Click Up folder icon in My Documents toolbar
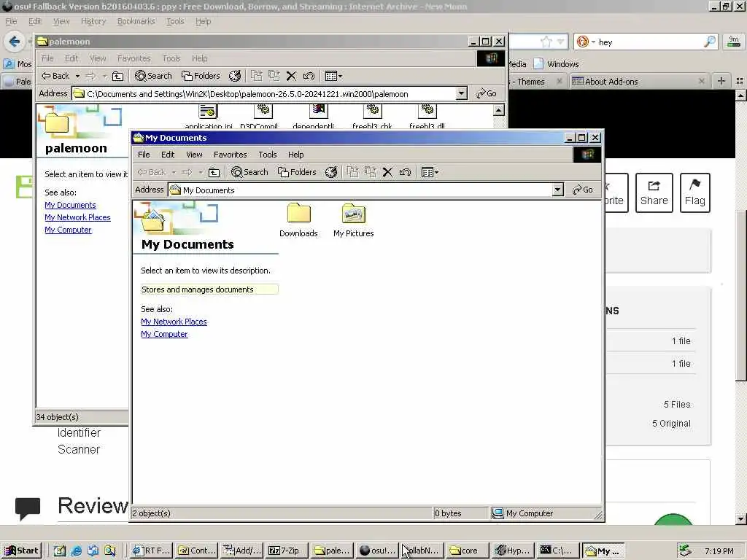Screen dimensions: 747x560 pos(214,172)
